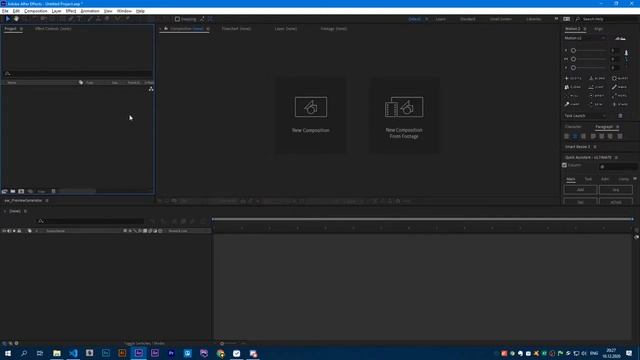Click timeline search magnifier icon
Image resolution: width=640 pixels, height=360 pixels.
[41, 221]
